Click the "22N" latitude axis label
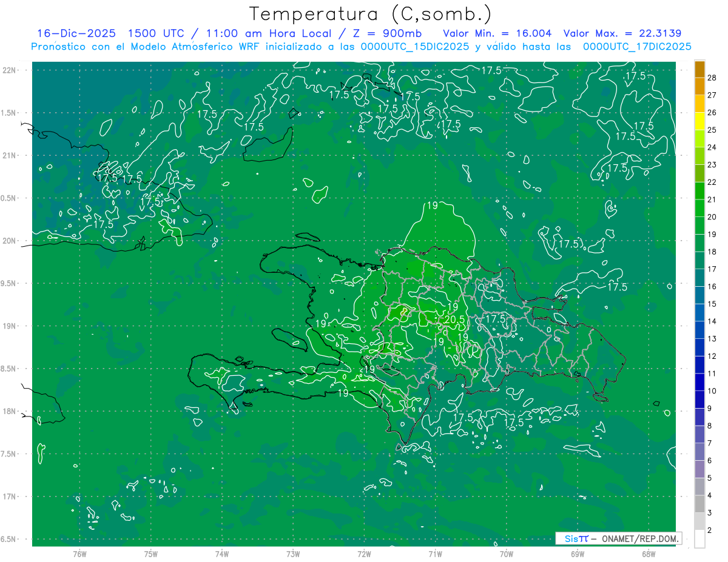This screenshot has width=728, height=562. pyautogui.click(x=8, y=70)
